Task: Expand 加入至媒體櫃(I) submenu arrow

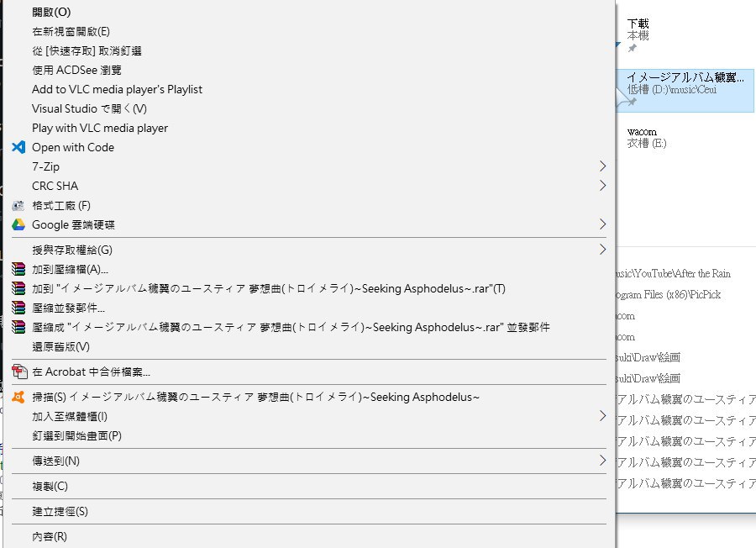Action: (x=602, y=416)
